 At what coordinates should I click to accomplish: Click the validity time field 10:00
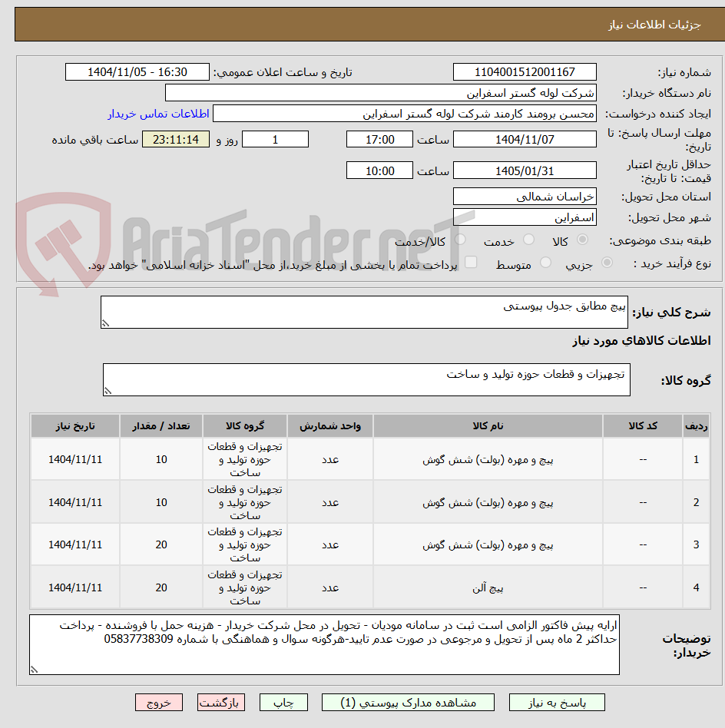379,170
